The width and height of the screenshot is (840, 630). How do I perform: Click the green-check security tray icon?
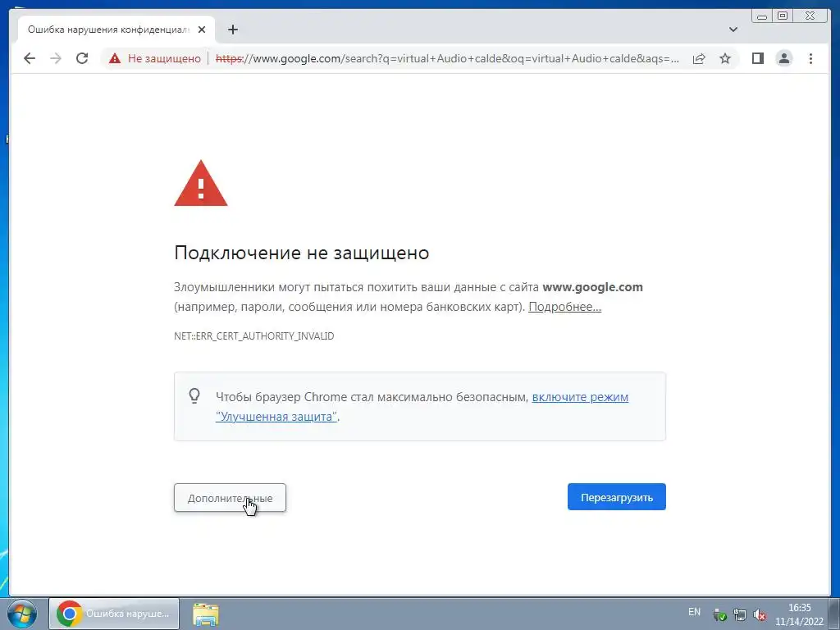pos(719,615)
